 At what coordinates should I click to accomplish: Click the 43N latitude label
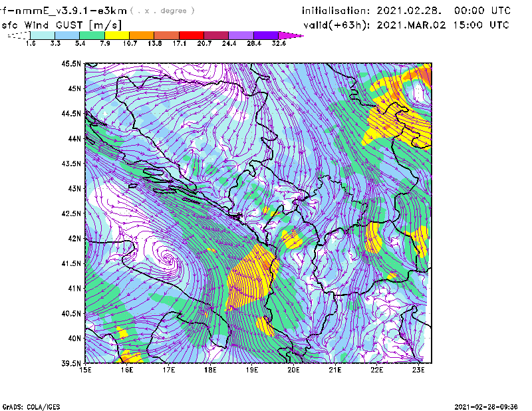[x=74, y=188]
